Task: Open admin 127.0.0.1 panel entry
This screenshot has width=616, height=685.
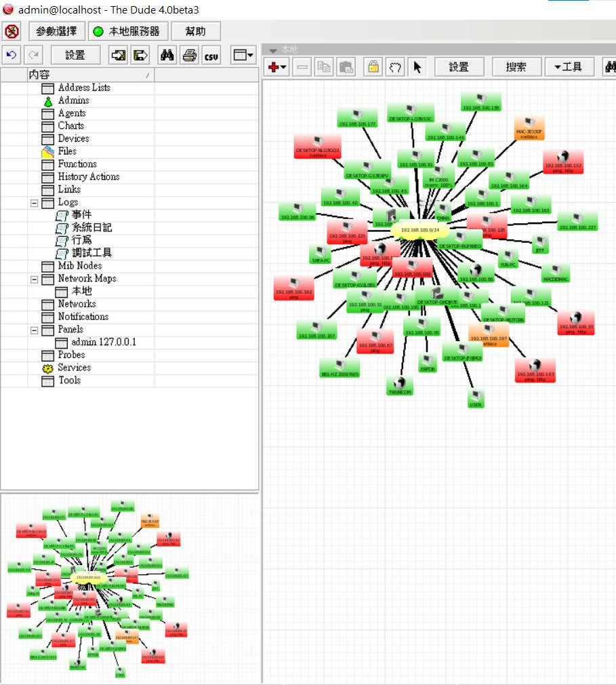Action: point(104,342)
